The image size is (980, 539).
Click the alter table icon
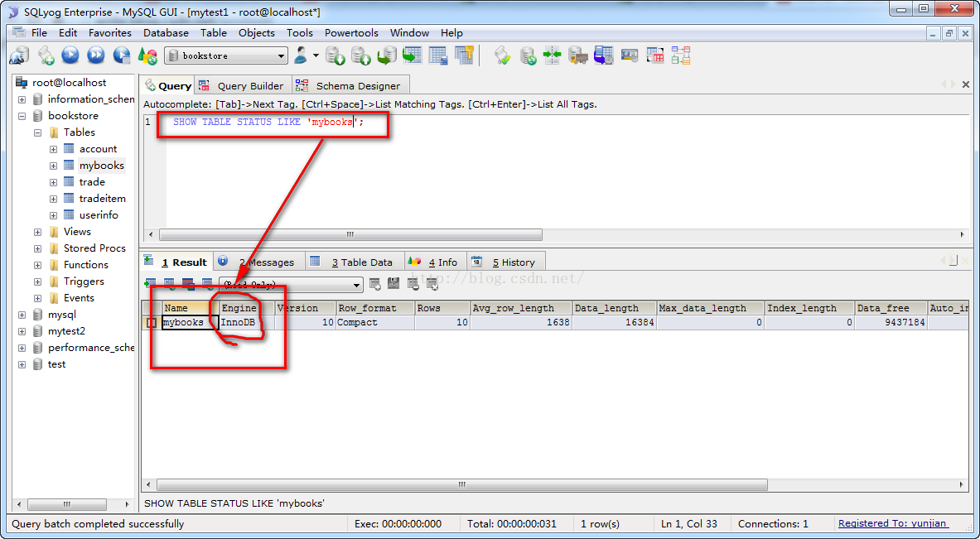pos(438,55)
